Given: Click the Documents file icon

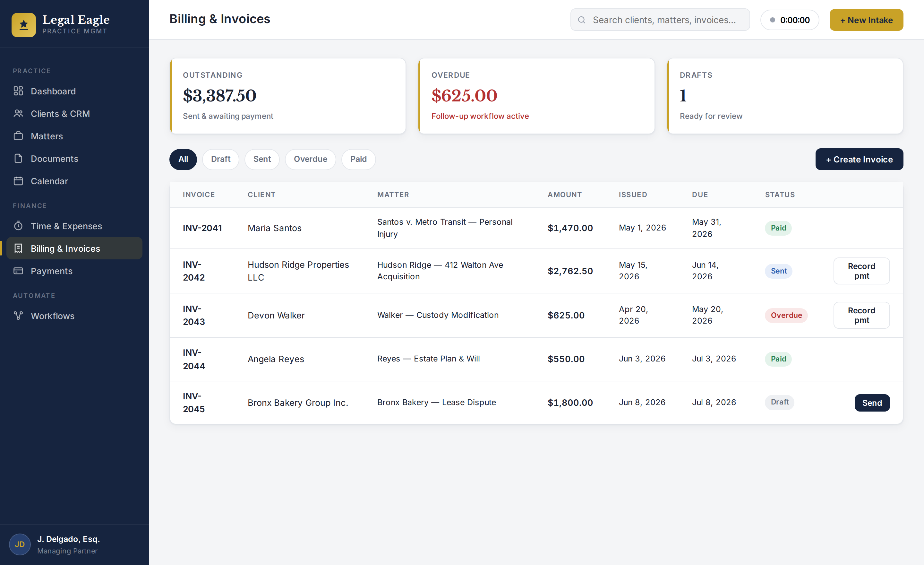Looking at the screenshot, I should pyautogui.click(x=18, y=158).
